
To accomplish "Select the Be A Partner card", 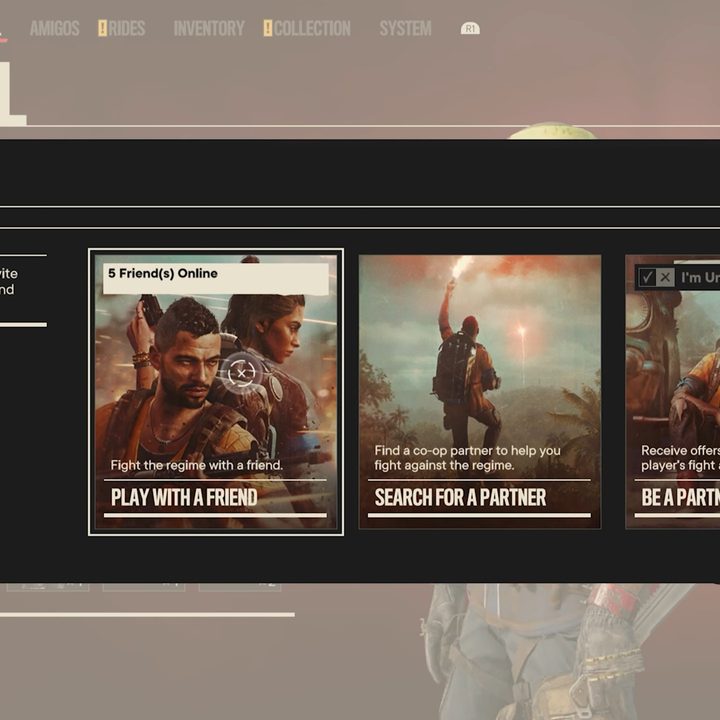I will (x=673, y=392).
